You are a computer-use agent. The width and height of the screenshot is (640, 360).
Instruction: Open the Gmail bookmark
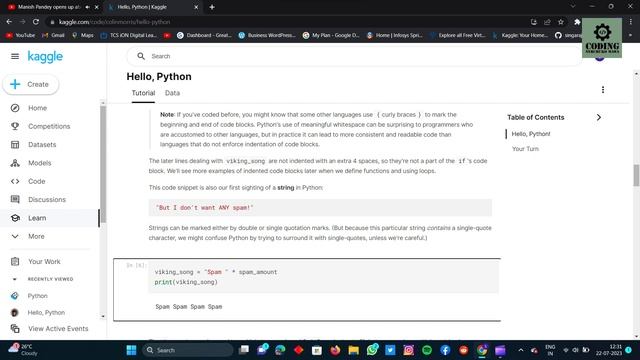tap(53, 36)
